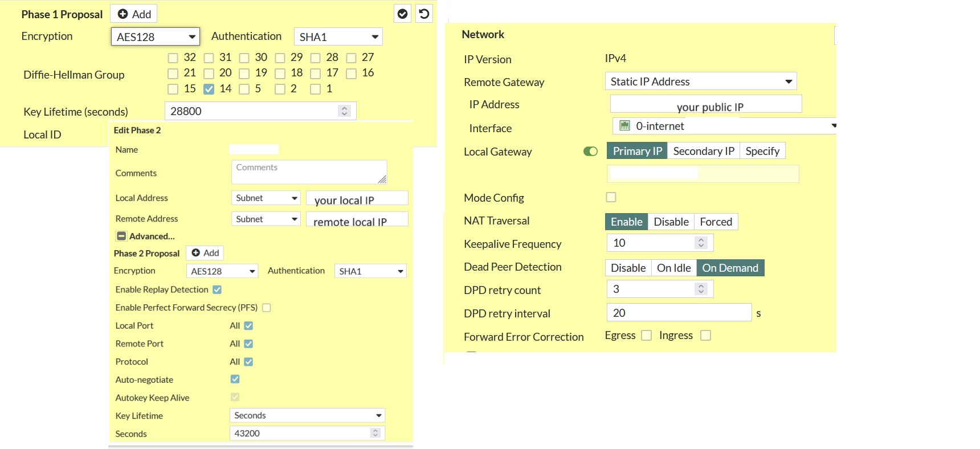Revert Phase 1 proposal with undo icon
This screenshot has height=449, width=980.
(x=424, y=14)
